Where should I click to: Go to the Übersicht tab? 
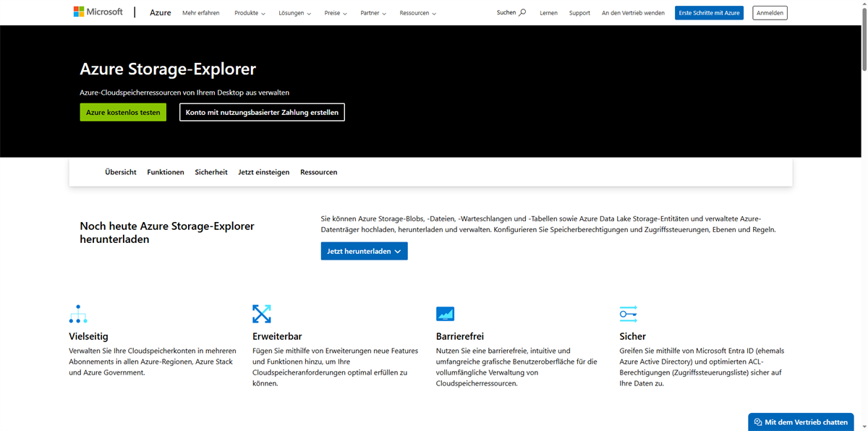[x=121, y=172]
